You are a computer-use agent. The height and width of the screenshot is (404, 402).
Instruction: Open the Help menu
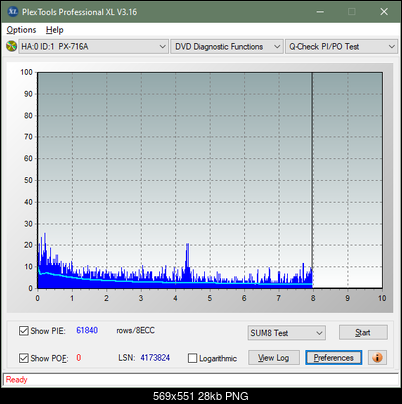coord(55,30)
